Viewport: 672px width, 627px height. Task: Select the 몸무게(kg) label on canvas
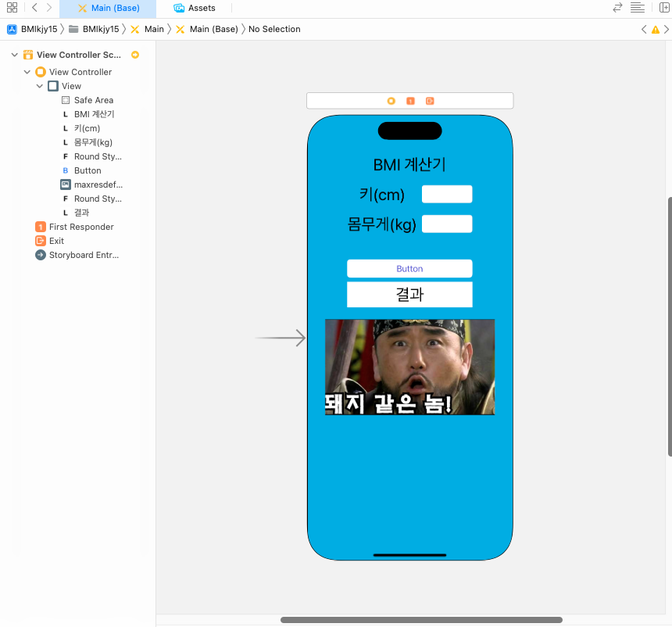381,224
